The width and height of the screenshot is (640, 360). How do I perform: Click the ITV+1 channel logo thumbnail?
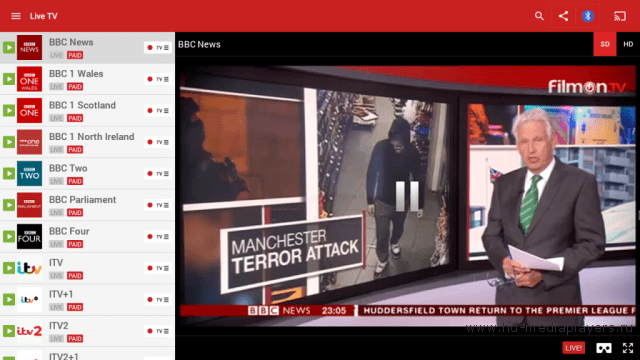29,299
